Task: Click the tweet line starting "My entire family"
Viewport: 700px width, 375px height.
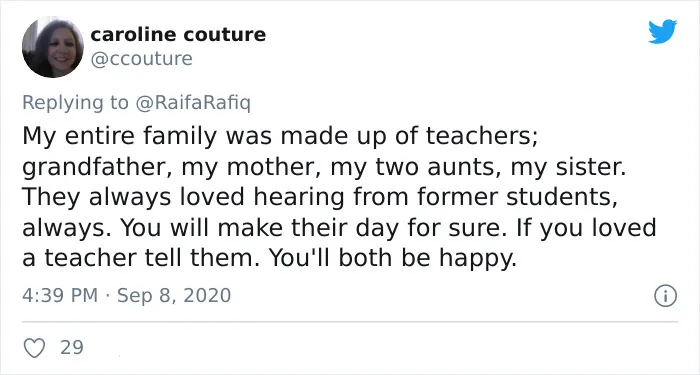Action: [x=280, y=136]
